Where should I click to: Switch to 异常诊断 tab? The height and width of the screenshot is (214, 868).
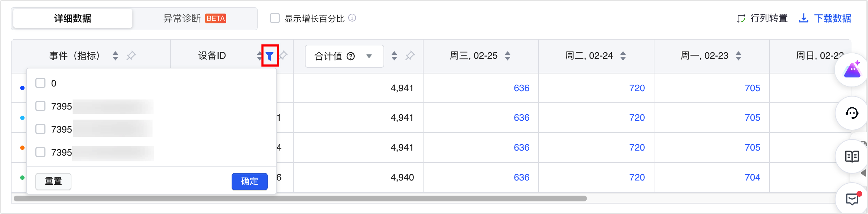[195, 18]
